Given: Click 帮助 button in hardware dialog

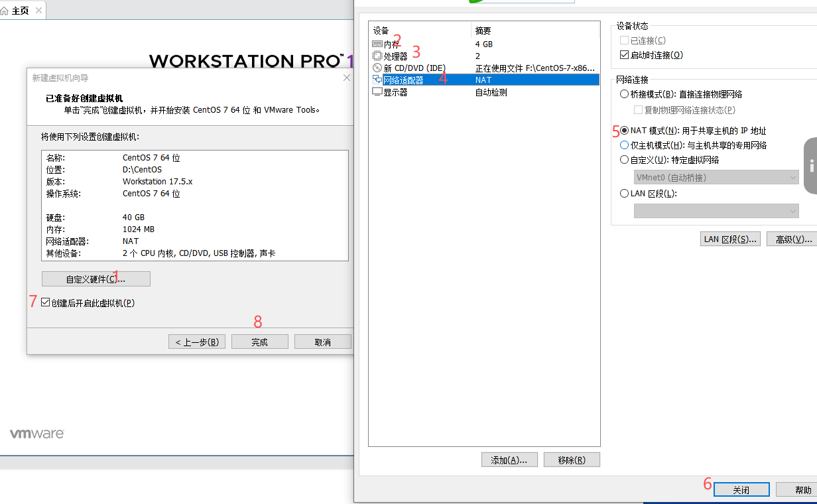Looking at the screenshot, I should 796,489.
